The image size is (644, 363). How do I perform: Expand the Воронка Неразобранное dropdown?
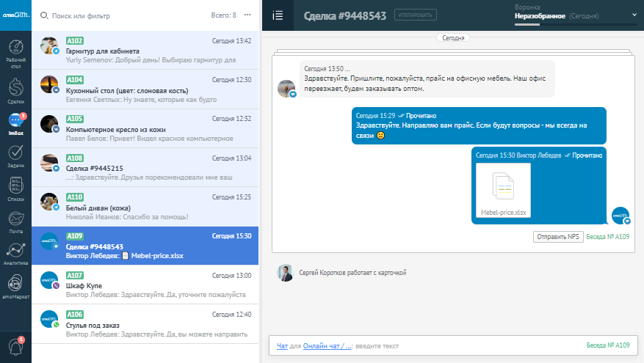pos(634,14)
